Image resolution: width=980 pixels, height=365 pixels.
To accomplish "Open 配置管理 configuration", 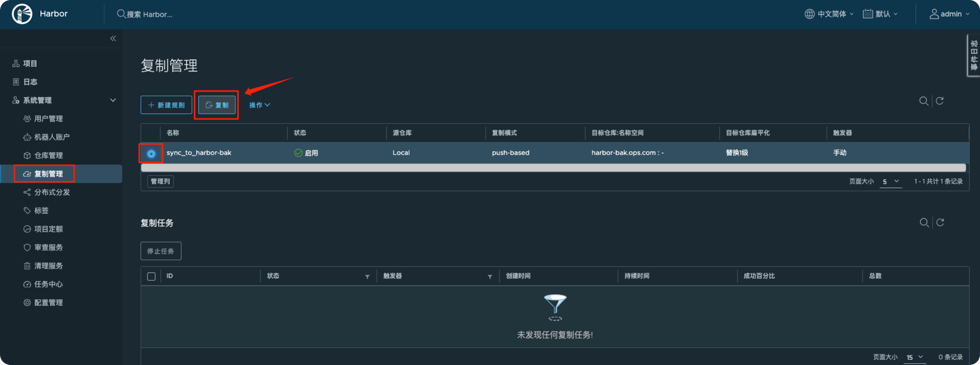I will [49, 303].
